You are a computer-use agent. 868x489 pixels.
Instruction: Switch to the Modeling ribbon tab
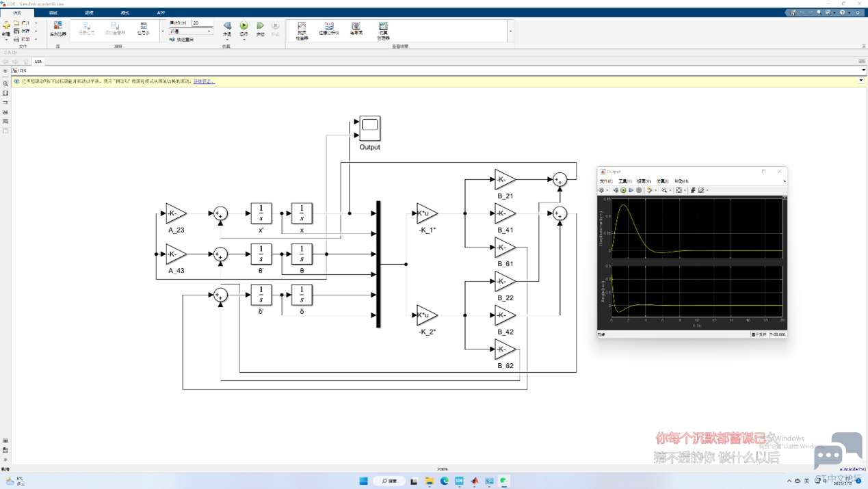pos(89,12)
